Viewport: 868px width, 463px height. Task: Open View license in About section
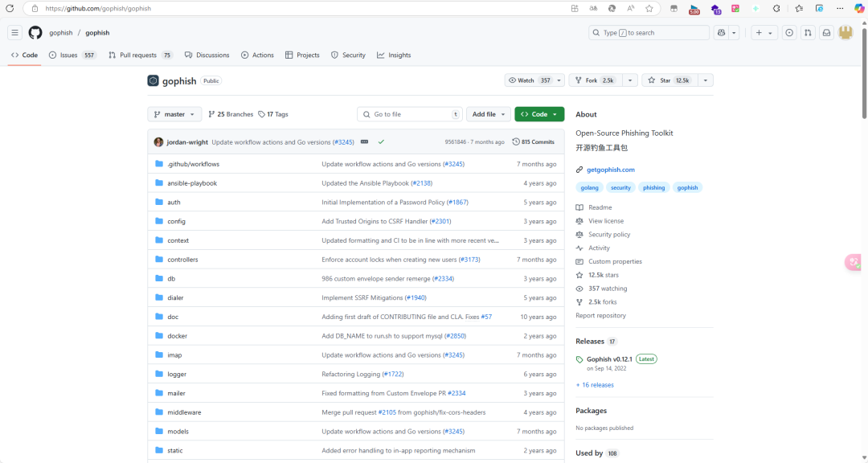(606, 221)
